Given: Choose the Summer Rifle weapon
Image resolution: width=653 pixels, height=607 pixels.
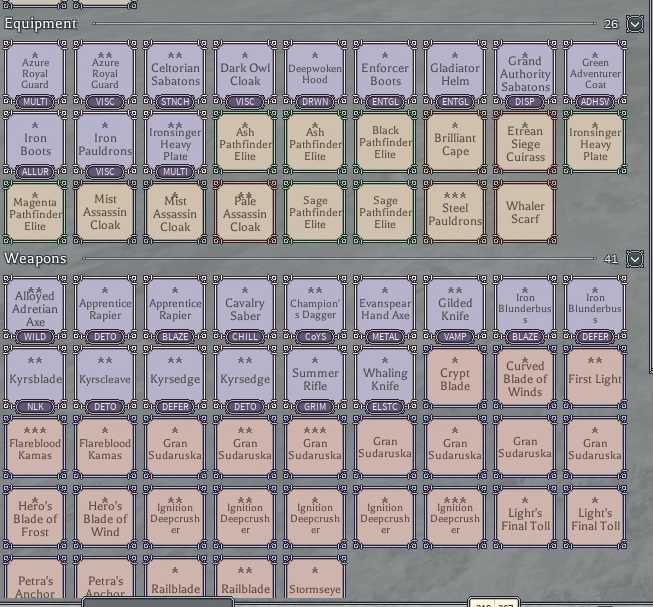Looking at the screenshot, I should click(315, 378).
